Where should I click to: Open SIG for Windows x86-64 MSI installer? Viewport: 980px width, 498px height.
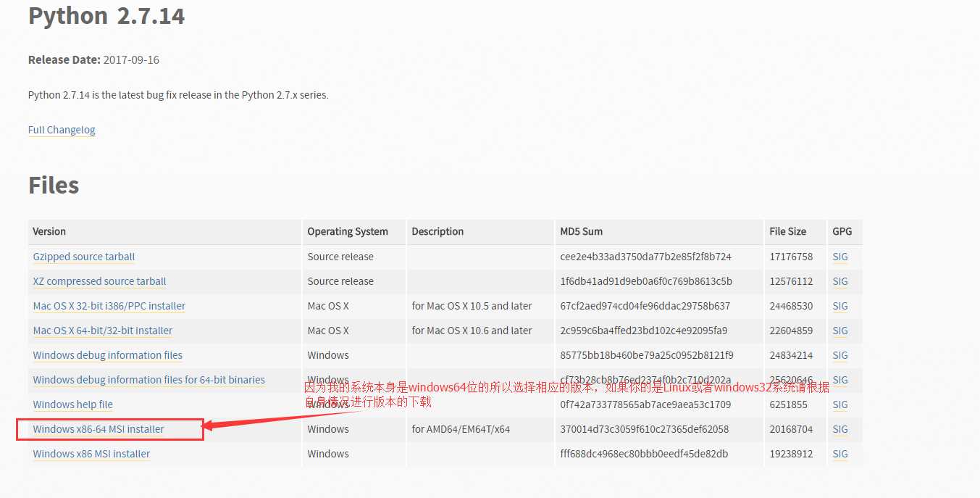[x=840, y=429]
